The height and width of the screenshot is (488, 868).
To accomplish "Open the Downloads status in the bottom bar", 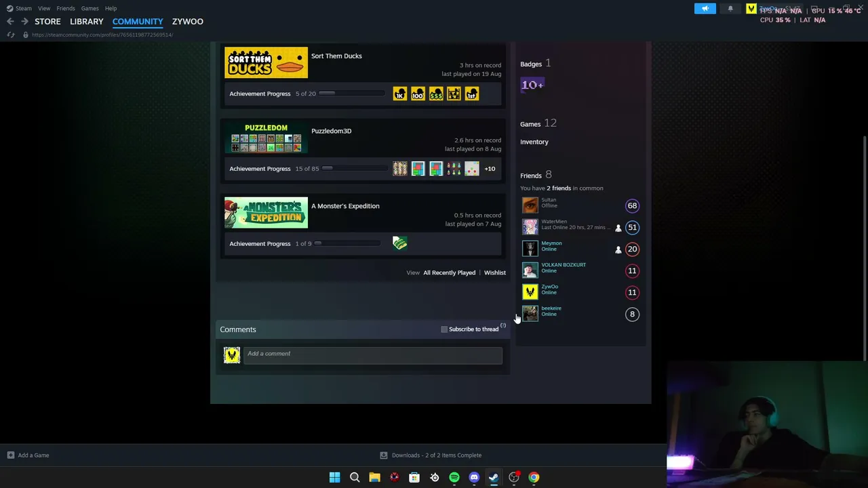I will point(431,455).
